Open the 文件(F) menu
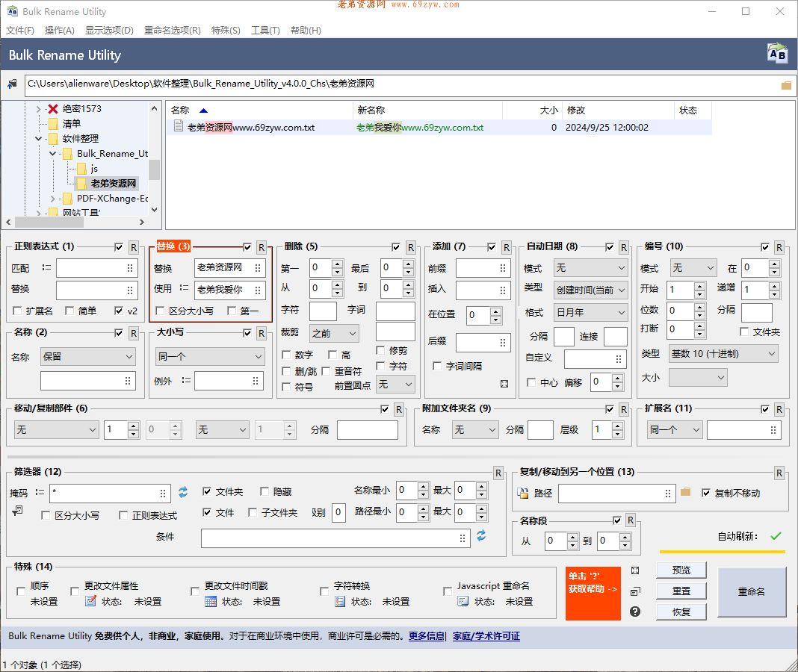The height and width of the screenshot is (672, 798). (x=20, y=31)
